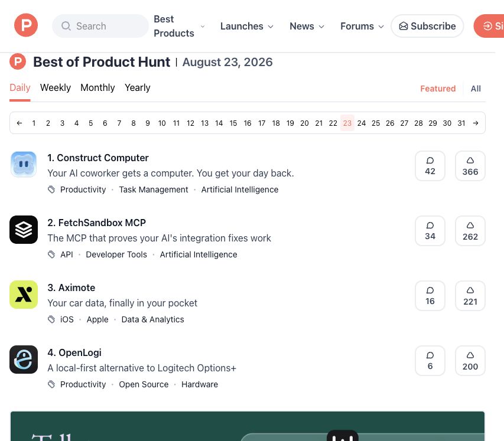Click FetchSandbox MCP's Artificial Intelligence tag
Screen dimensions: 504x441
tap(199, 254)
